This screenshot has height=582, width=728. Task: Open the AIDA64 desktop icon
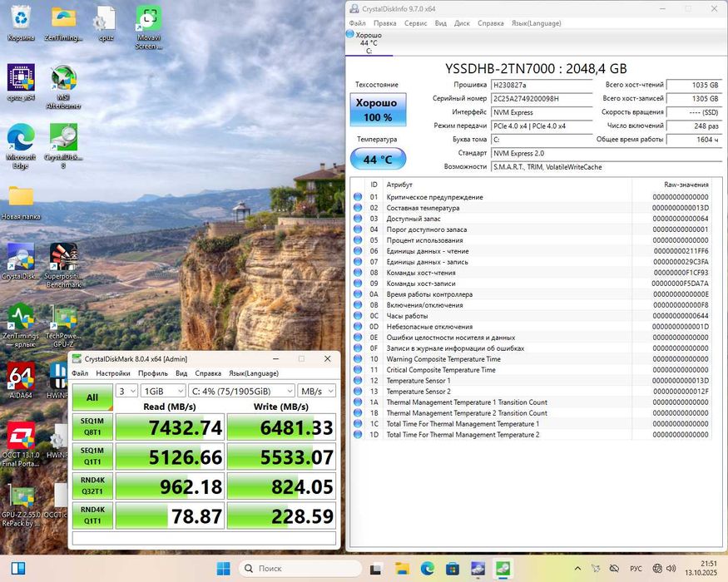(x=21, y=377)
